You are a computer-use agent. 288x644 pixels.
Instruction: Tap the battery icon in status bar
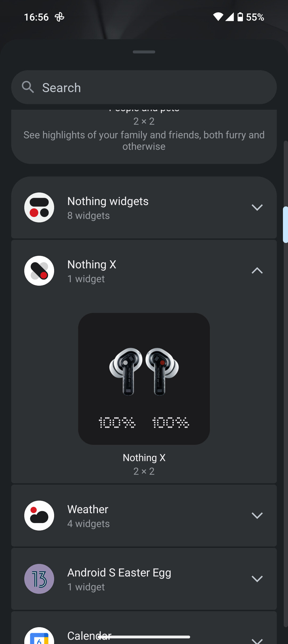click(x=240, y=17)
